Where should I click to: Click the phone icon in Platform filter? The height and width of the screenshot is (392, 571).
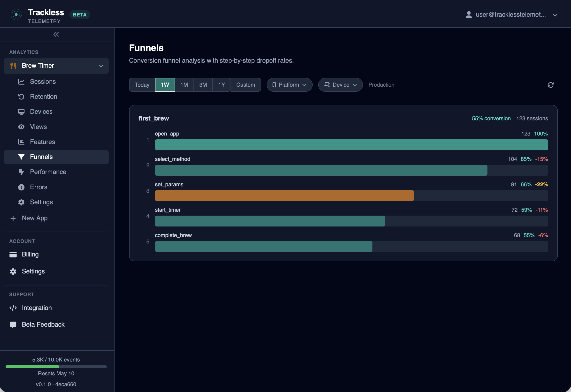(274, 85)
